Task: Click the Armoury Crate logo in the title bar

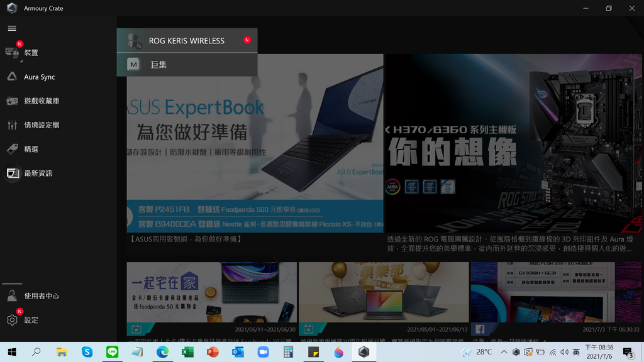Action: (12, 8)
